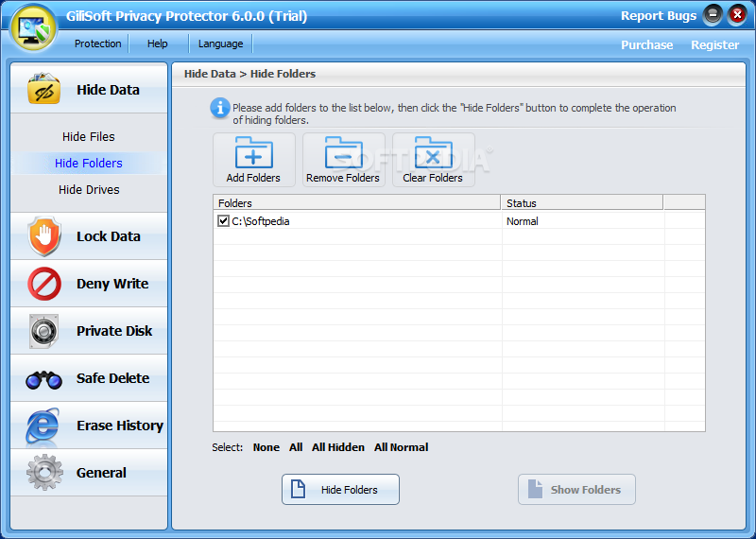Open the Private Disk section label
Viewport: 756px width, 539px height.
(114, 331)
